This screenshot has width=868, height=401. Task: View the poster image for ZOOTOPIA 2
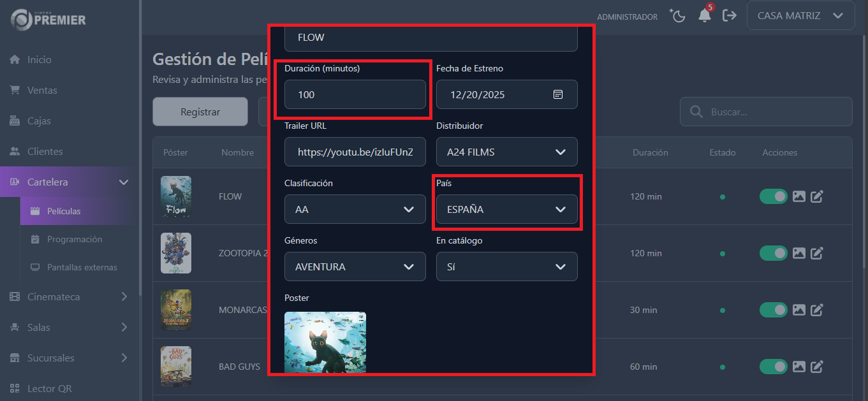point(799,253)
